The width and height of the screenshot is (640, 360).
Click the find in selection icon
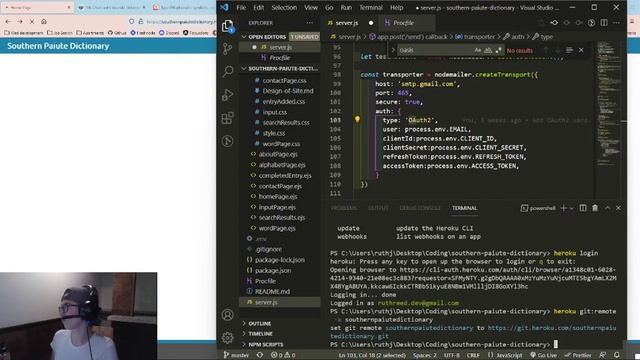click(x=569, y=50)
